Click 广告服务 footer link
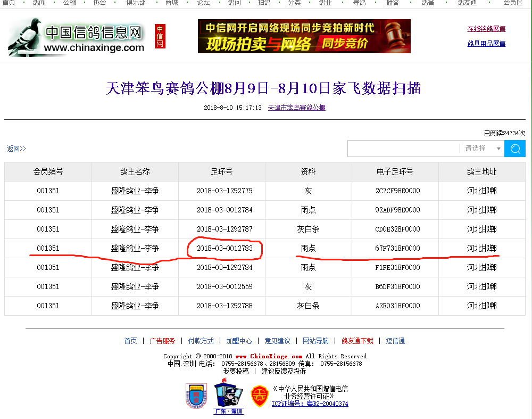This screenshot has height=419, width=532. (x=162, y=341)
